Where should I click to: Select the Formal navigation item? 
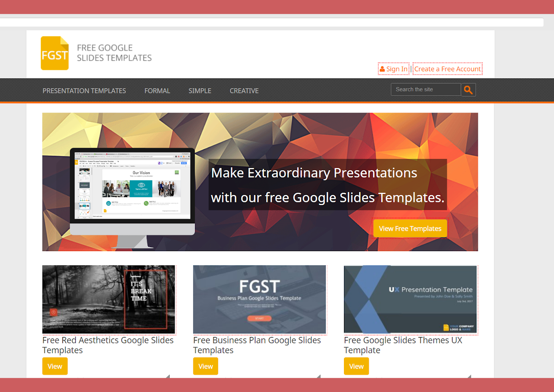pos(157,91)
